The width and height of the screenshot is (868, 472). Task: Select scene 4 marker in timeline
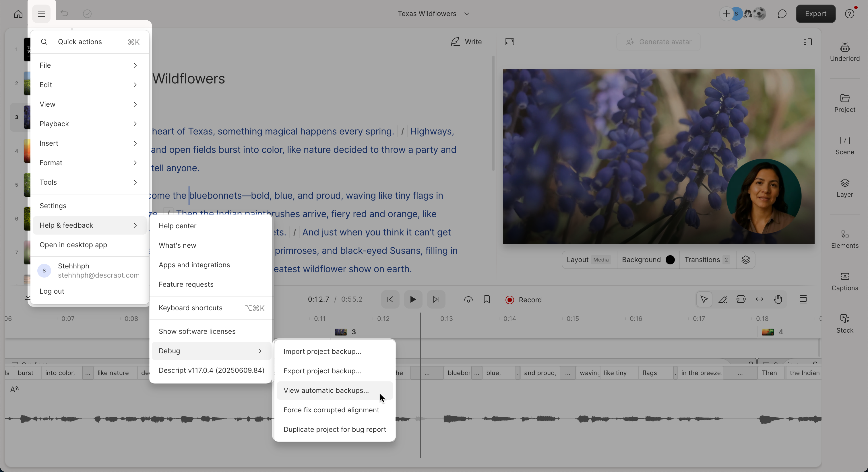coord(772,332)
